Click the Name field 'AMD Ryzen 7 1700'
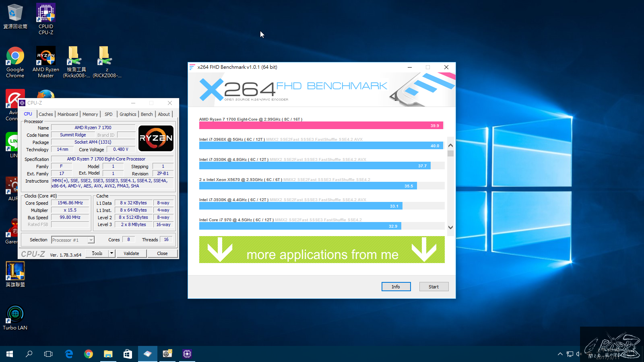 click(x=93, y=128)
